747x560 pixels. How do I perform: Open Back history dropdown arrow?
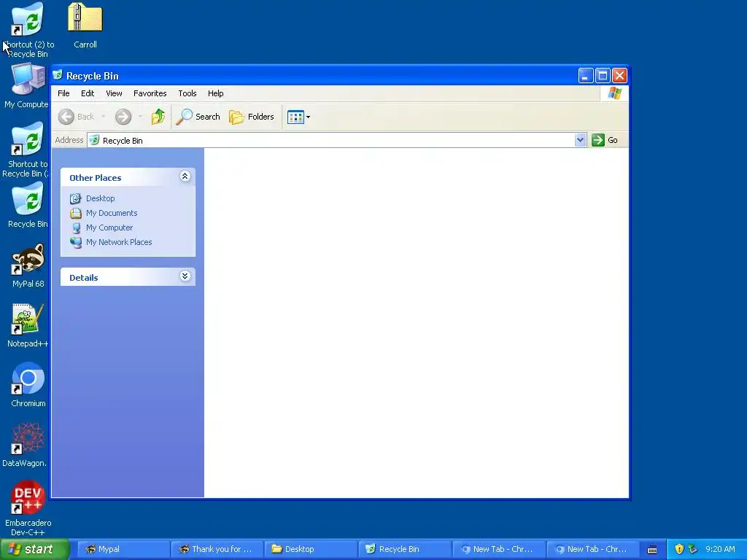coord(103,117)
